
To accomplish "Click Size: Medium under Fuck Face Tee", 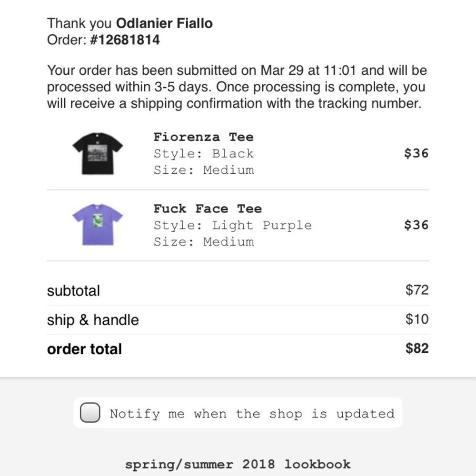I will tap(204, 242).
